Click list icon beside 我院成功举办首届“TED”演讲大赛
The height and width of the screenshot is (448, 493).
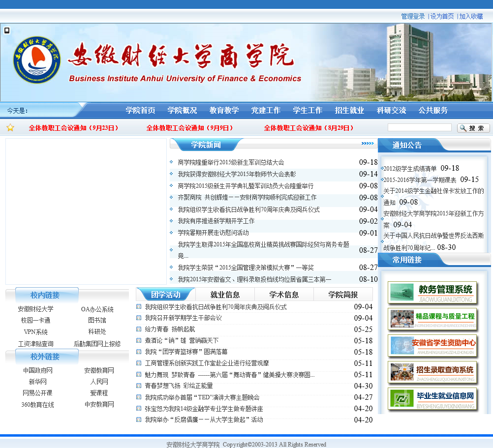coord(139,397)
